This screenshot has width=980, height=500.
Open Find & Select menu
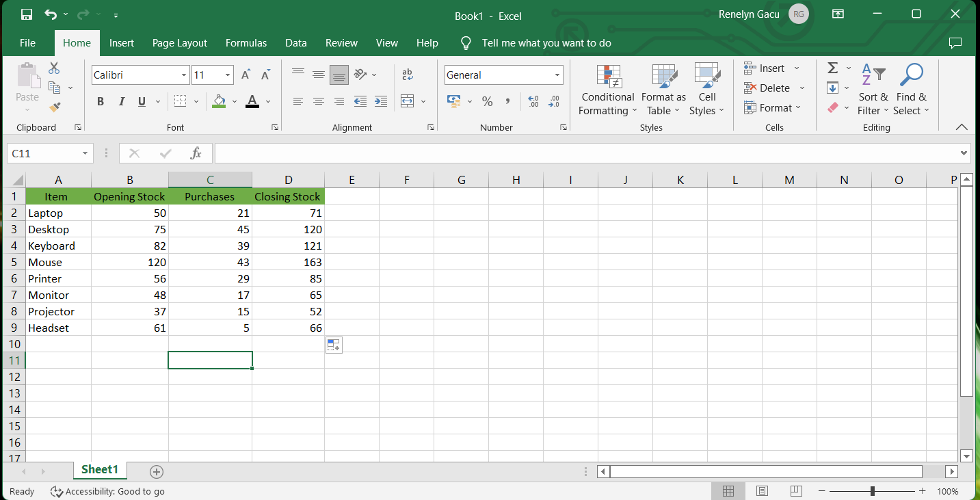click(911, 90)
